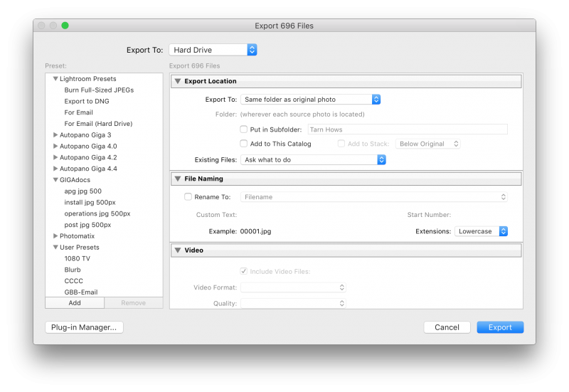This screenshot has height=392, width=569.
Task: Open the top Export To Hard Drive dropdown
Action: click(x=213, y=50)
